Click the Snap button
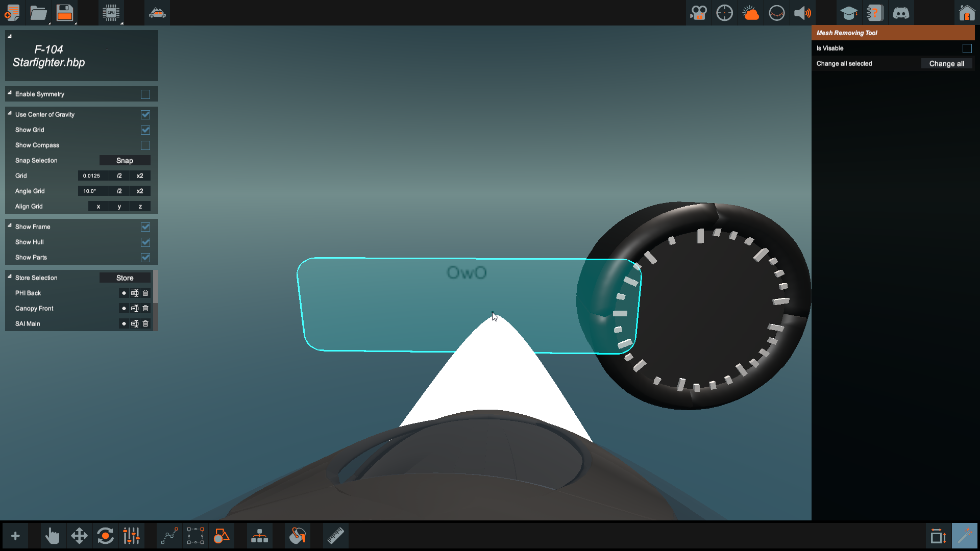Screen dimensions: 980x551 (125, 161)
